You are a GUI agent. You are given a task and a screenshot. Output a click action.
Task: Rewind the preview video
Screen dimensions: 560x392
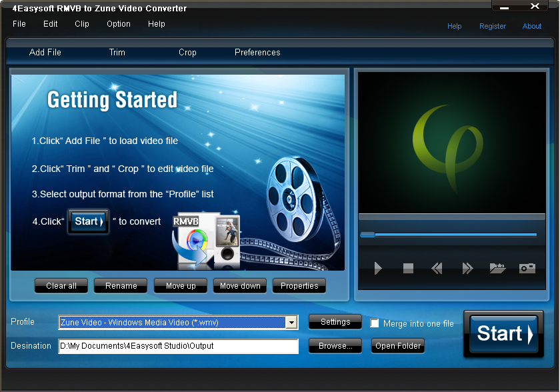(437, 269)
